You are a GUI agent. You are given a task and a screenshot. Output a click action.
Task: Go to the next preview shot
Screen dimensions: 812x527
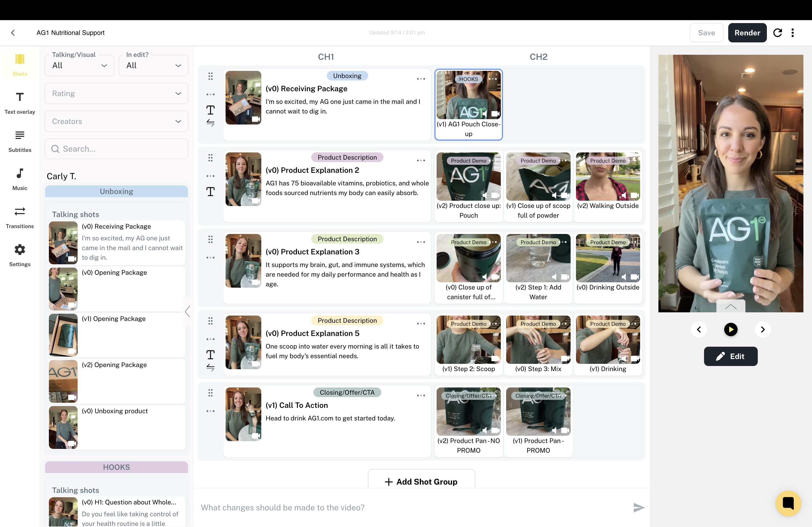click(763, 330)
